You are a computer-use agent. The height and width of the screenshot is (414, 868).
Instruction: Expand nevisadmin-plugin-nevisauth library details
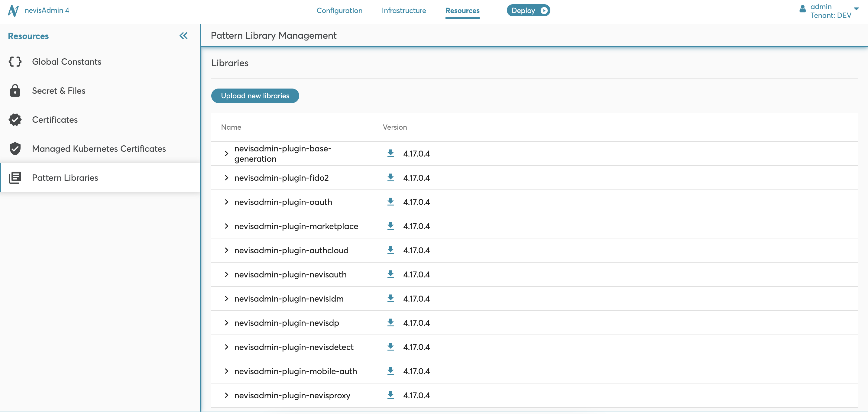[x=226, y=275]
